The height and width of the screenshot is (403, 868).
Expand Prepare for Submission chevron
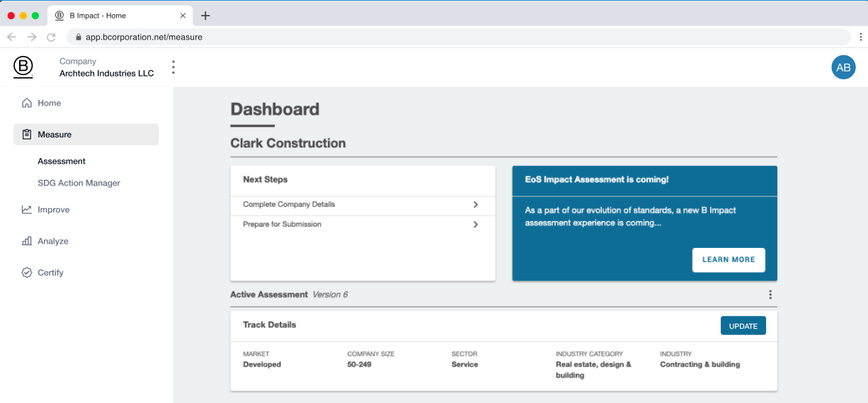point(476,225)
